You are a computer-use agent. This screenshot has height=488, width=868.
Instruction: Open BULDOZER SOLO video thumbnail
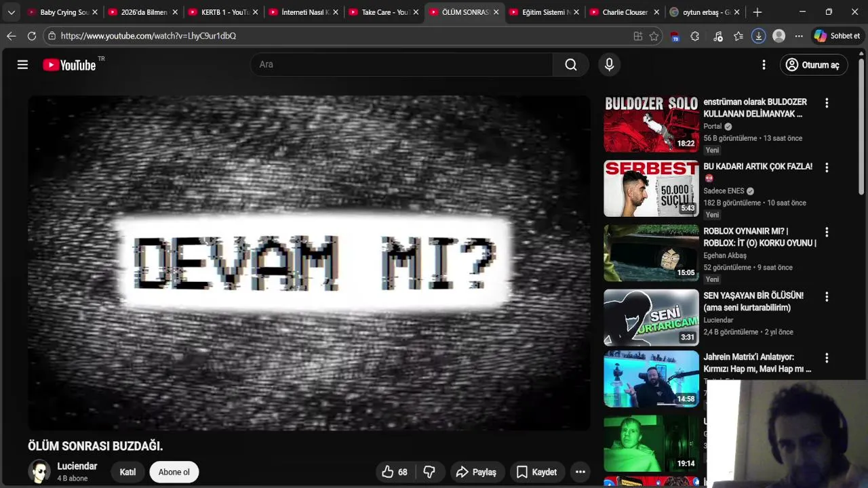coord(651,124)
